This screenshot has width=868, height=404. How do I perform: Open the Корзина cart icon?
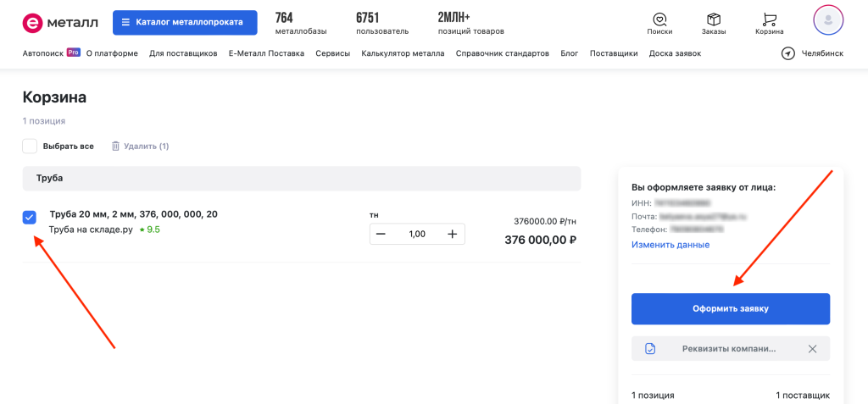pyautogui.click(x=769, y=19)
